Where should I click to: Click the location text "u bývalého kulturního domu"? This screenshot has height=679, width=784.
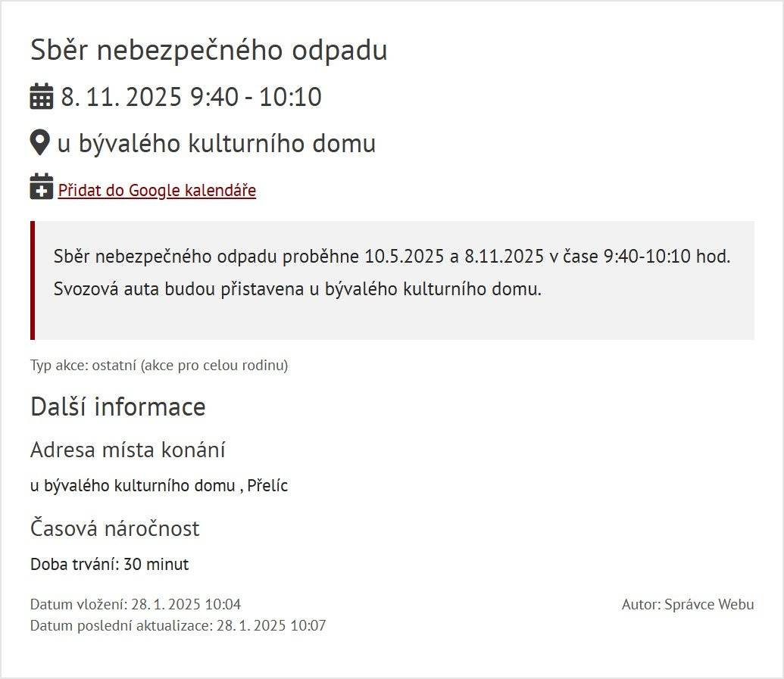point(217,144)
